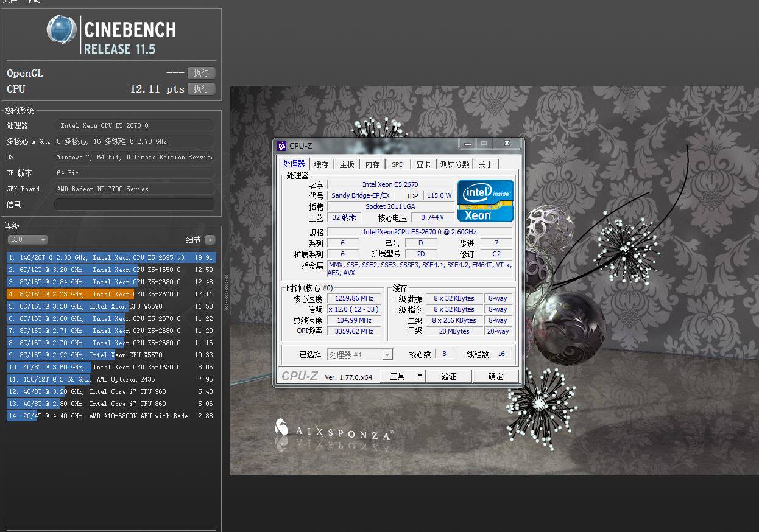This screenshot has width=759, height=532.
Task: Click the 二级 cache value 8 x 256 KBytes
Action: pos(454,320)
